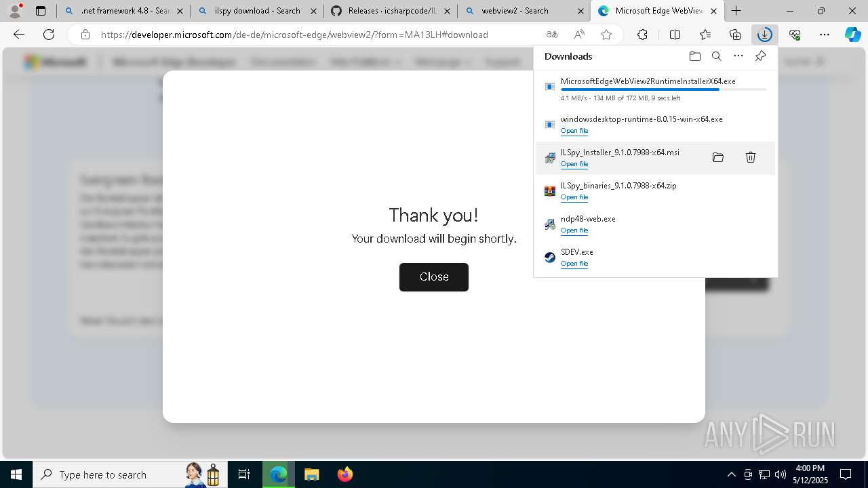The width and height of the screenshot is (868, 488).
Task: Open the Extensions puzzle icon
Action: click(642, 35)
